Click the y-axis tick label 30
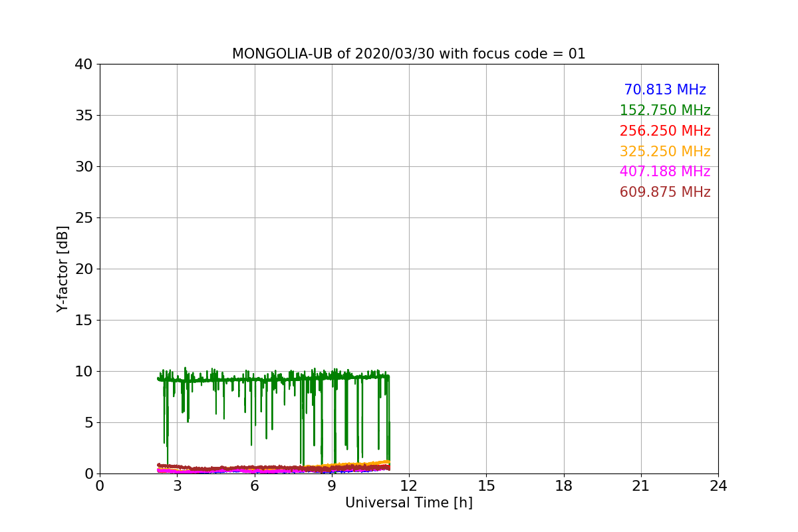798x532 pixels. pos(84,167)
